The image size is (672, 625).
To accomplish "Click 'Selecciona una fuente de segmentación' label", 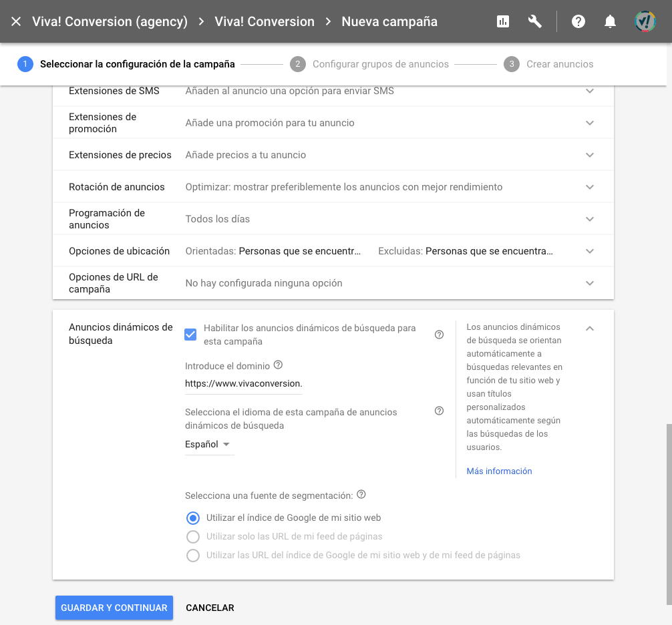I will (x=269, y=495).
